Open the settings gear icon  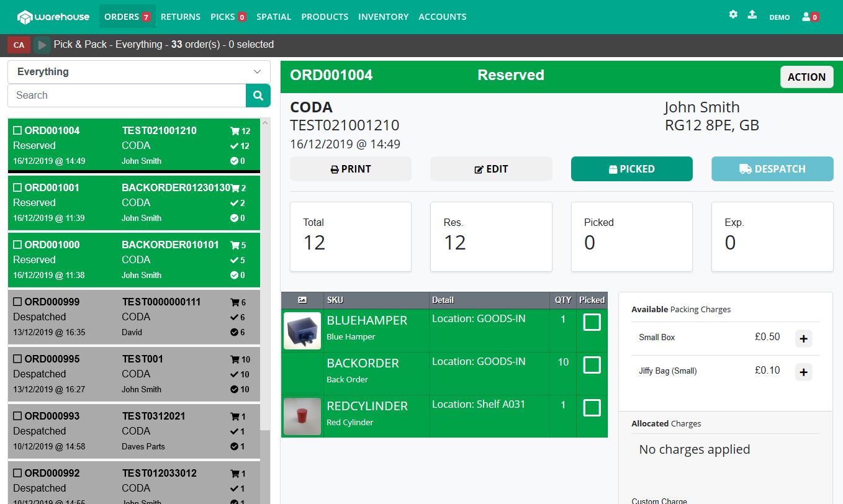[x=733, y=14]
